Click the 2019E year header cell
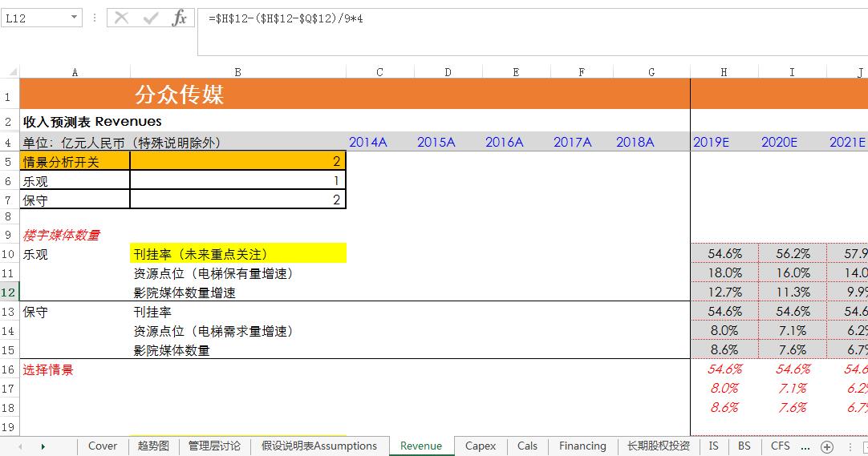The height and width of the screenshot is (456, 868). [724, 142]
